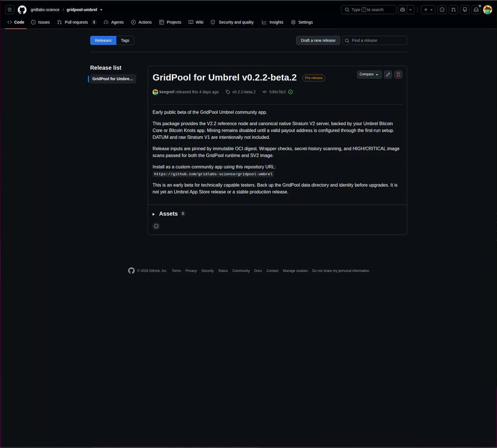The image size is (497, 448).
Task: Open repositories shortcut icon in header
Action: 465,10
